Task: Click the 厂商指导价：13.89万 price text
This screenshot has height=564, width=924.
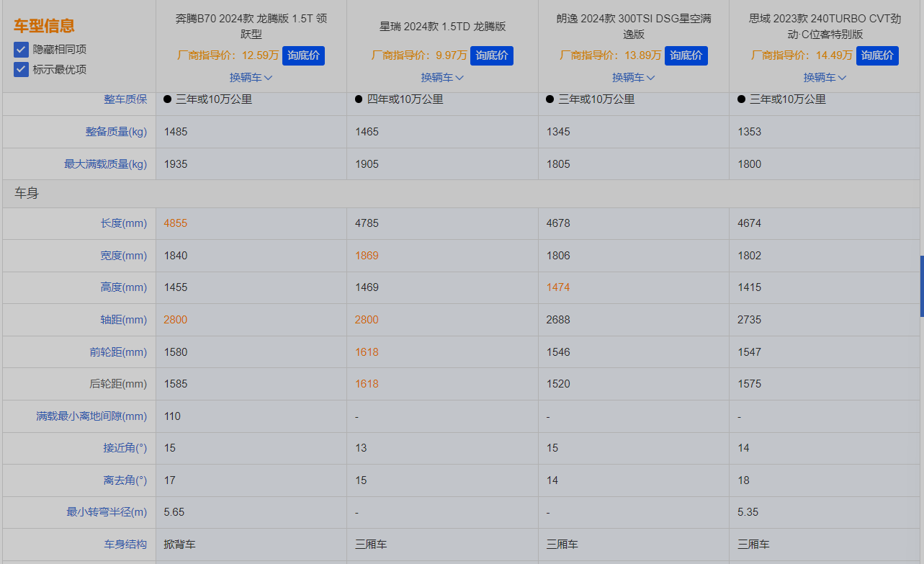Action: pos(611,55)
